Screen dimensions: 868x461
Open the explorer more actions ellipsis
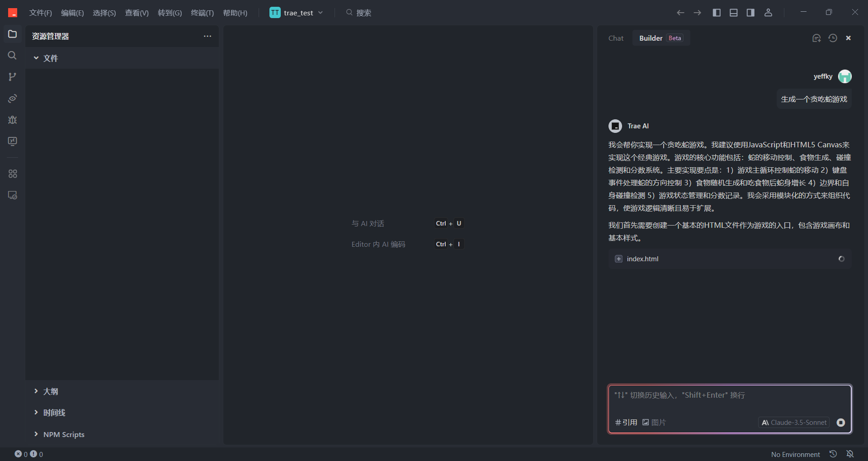[x=208, y=36]
